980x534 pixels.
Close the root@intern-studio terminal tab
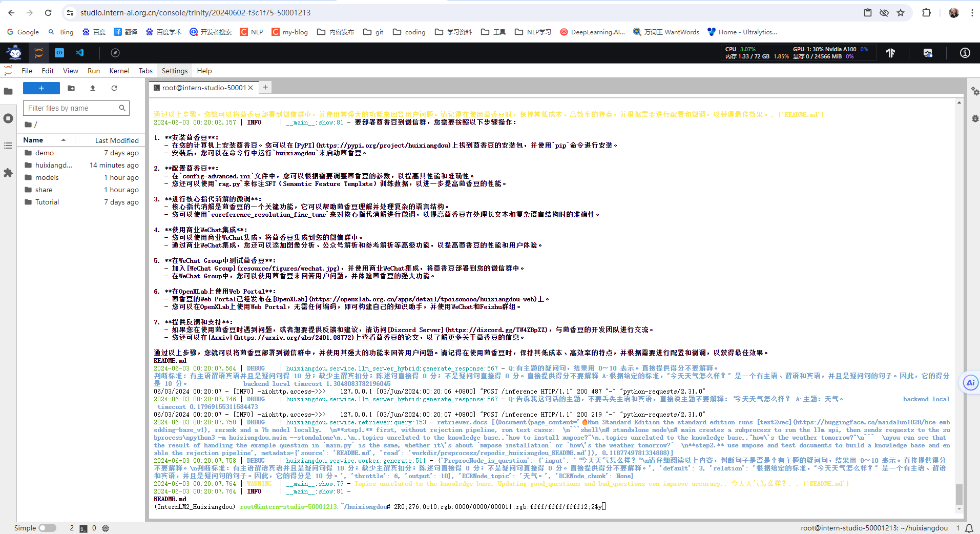coord(251,88)
